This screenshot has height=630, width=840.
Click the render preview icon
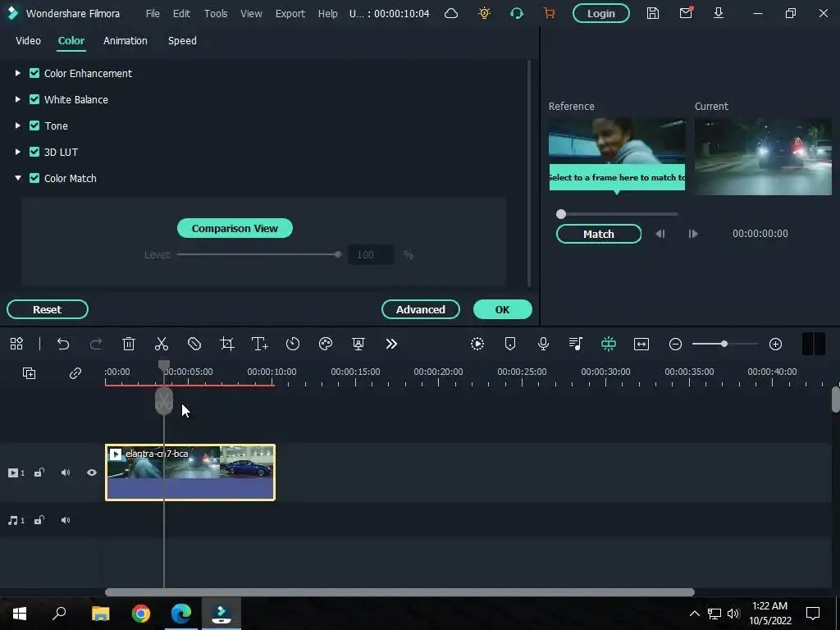coord(477,344)
